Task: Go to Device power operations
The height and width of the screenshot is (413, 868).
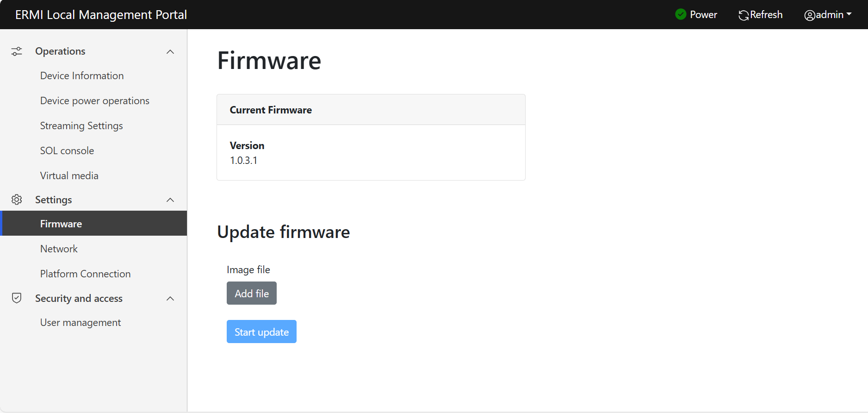Action: (94, 100)
